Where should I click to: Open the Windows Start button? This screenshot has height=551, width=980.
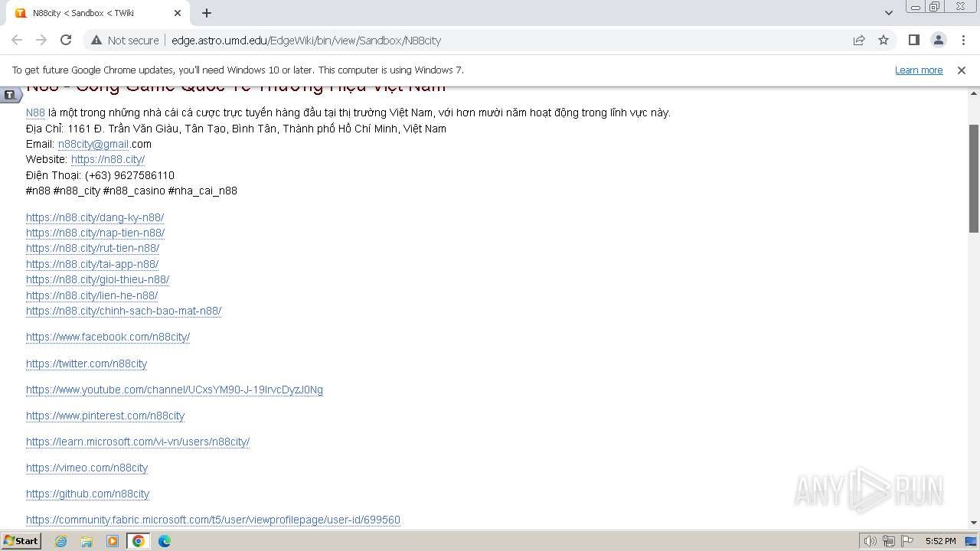point(21,540)
